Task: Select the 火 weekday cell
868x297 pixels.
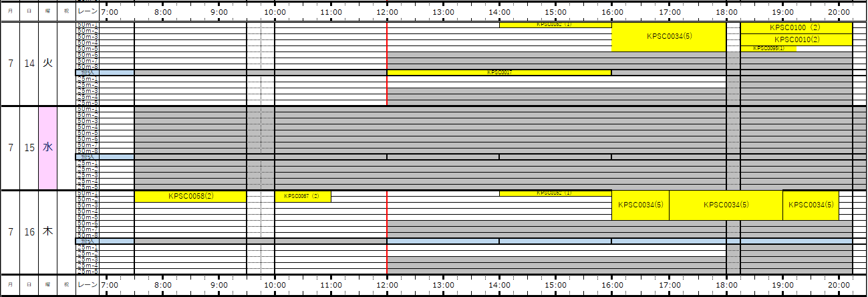Action: 48,64
